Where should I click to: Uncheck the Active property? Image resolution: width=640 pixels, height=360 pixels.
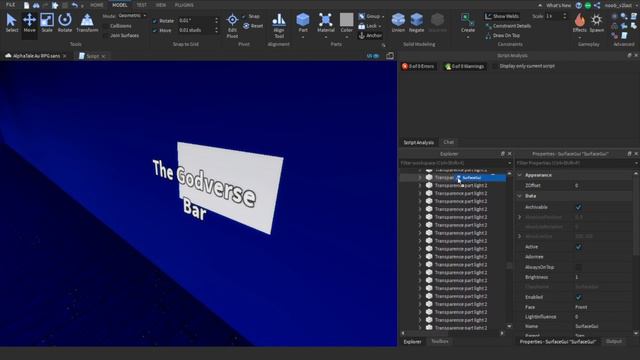coord(578,247)
